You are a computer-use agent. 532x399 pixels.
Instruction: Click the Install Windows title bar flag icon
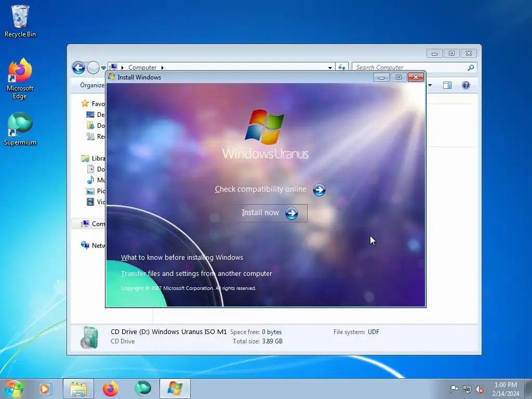pyautogui.click(x=111, y=77)
